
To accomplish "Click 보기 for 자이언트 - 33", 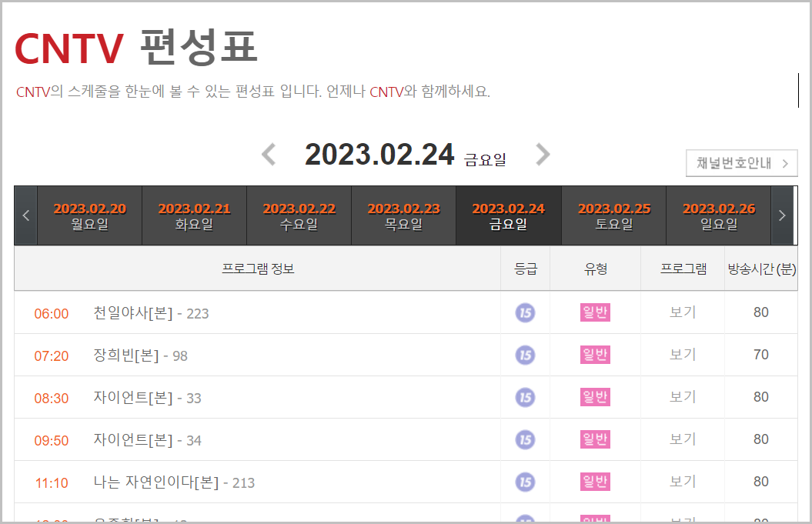I will 683,397.
